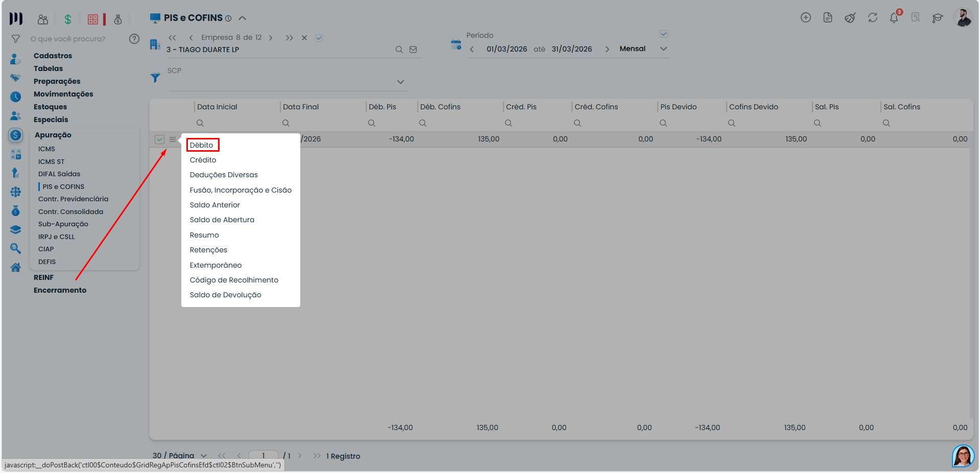Open the people module icon in top bar
The height and width of the screenshot is (473, 980).
click(x=43, y=19)
